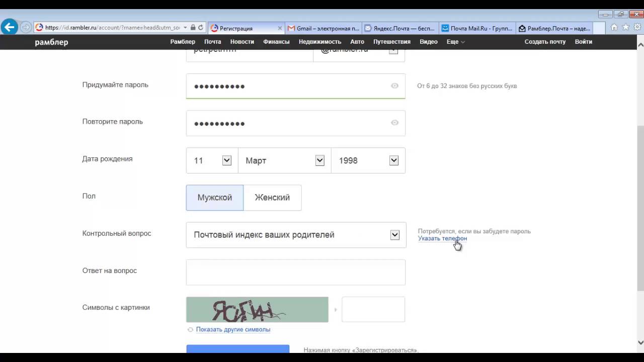The width and height of the screenshot is (644, 362).
Task: Click the рамблер logo
Action: [x=51, y=42]
